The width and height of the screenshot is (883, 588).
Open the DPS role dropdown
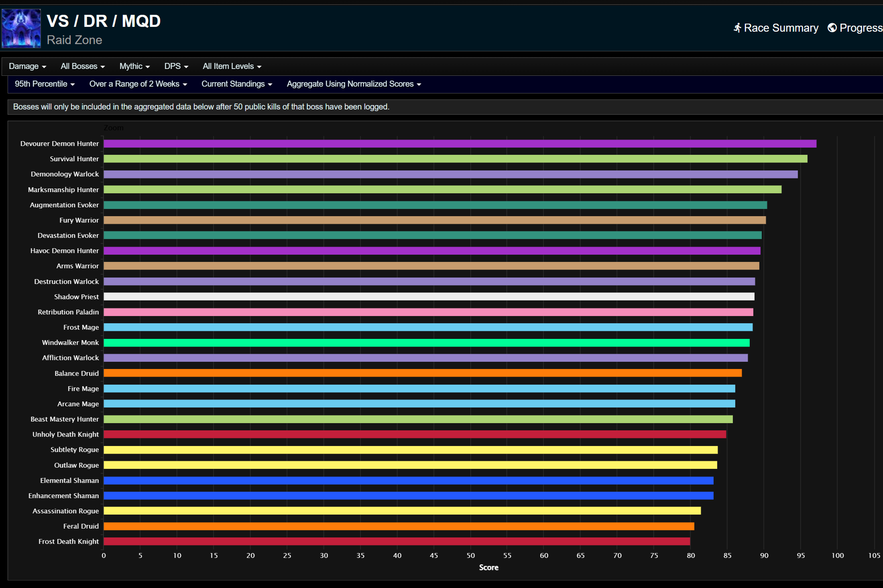(x=176, y=66)
